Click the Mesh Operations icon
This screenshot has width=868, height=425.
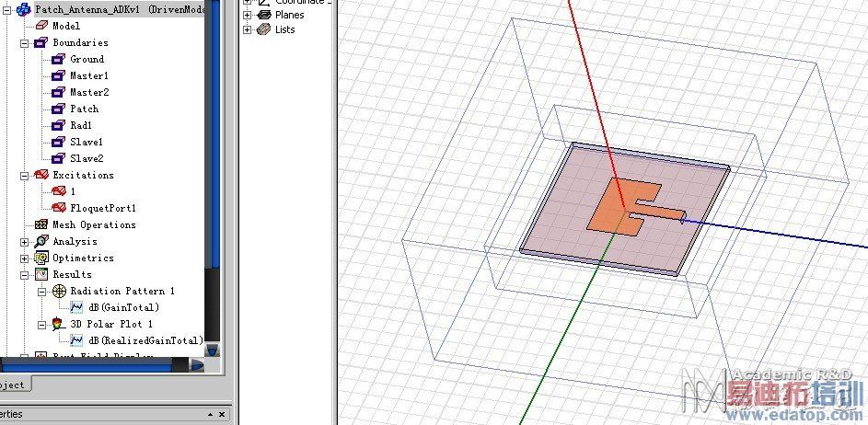point(41,224)
